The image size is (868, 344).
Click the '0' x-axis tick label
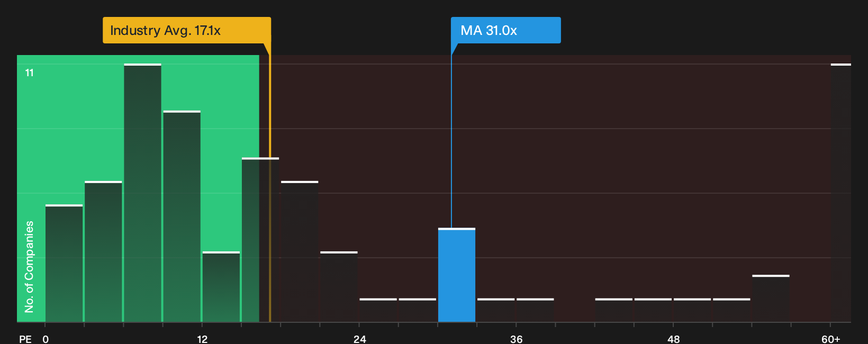[x=46, y=339]
